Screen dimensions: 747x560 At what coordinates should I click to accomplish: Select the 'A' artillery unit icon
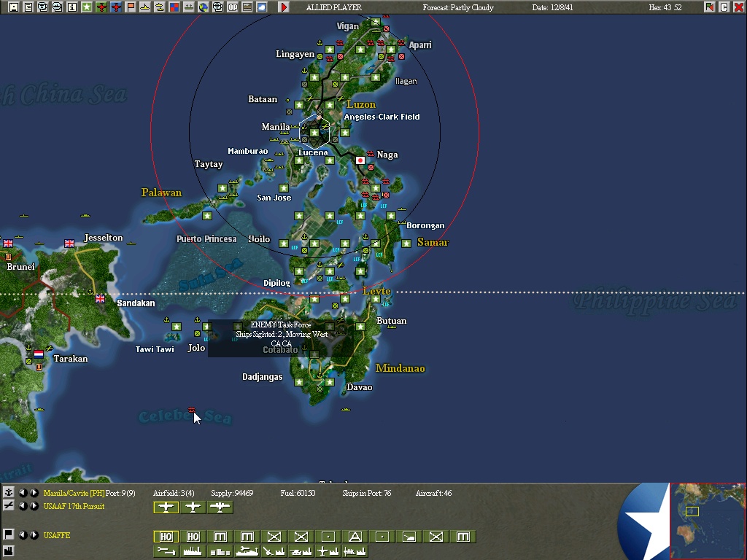[x=355, y=537]
